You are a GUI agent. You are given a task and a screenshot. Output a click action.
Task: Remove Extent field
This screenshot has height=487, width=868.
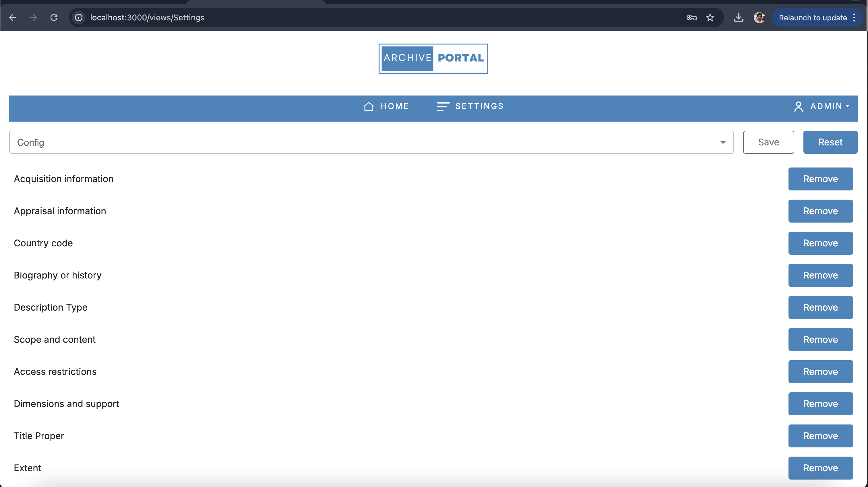point(820,468)
